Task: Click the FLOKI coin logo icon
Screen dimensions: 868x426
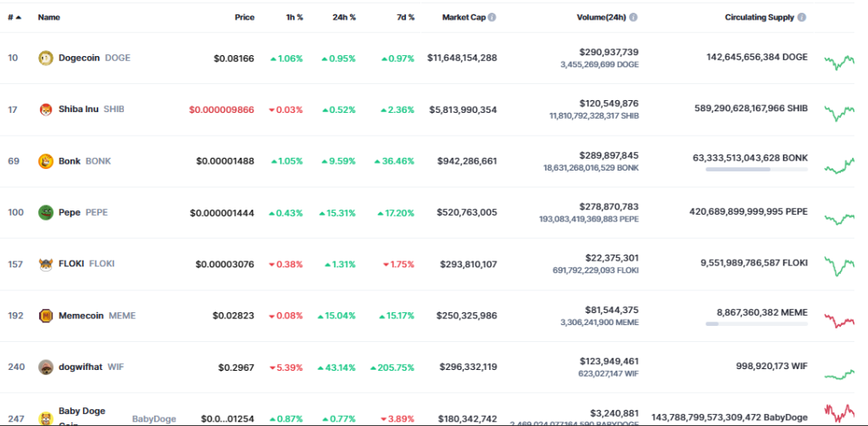Action: [x=46, y=264]
